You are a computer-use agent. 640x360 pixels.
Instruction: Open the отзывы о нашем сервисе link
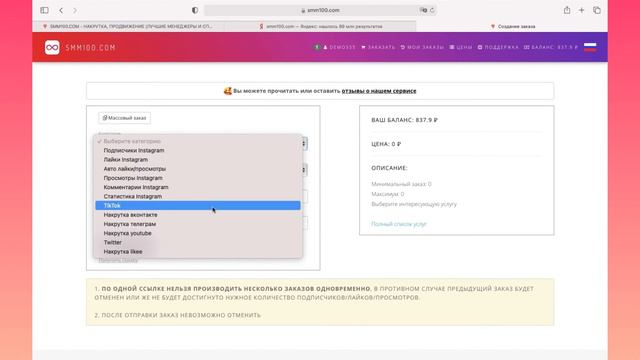coord(379,91)
